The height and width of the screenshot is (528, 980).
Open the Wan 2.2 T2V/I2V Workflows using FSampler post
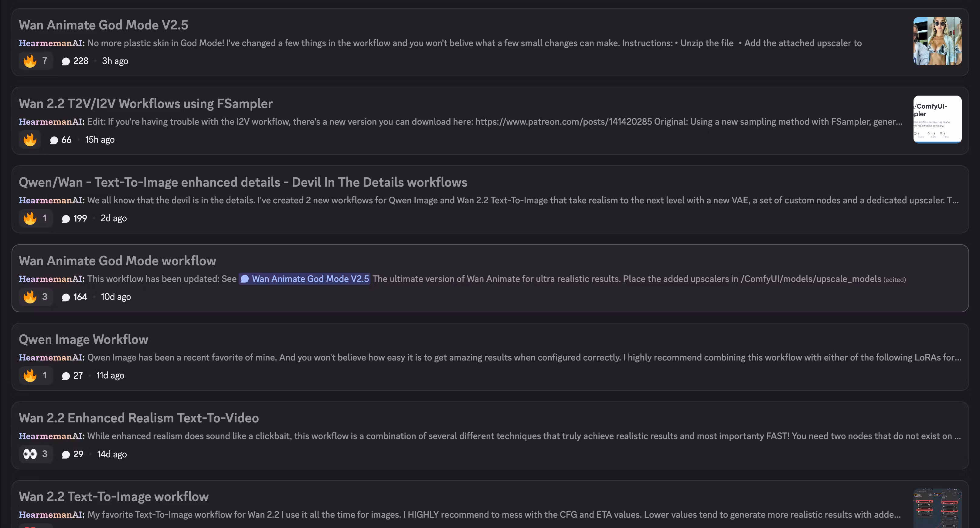coord(146,103)
